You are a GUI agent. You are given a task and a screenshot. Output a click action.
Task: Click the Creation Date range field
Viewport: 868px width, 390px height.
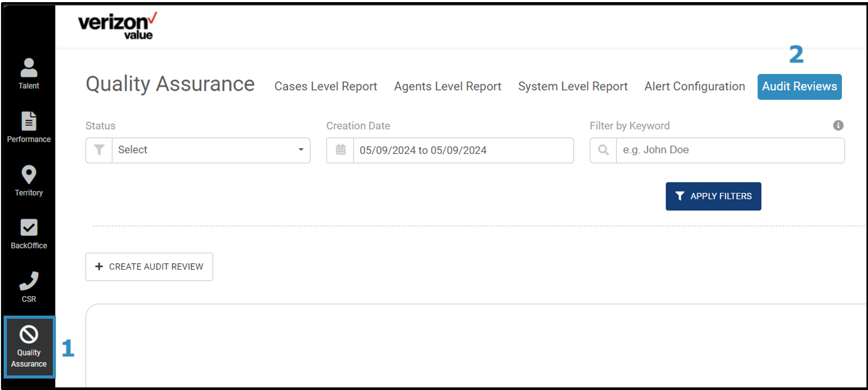click(x=463, y=150)
